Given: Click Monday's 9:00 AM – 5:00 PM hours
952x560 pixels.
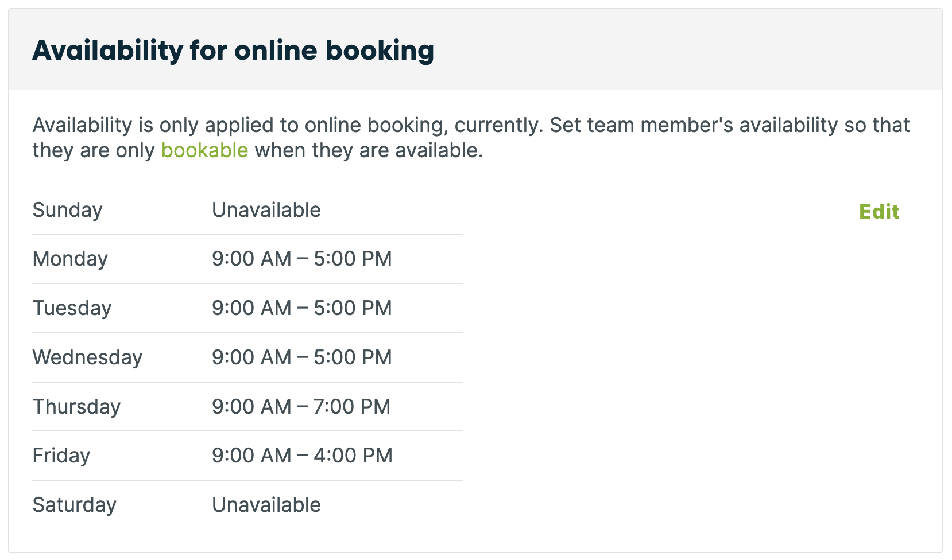Looking at the screenshot, I should (x=301, y=259).
